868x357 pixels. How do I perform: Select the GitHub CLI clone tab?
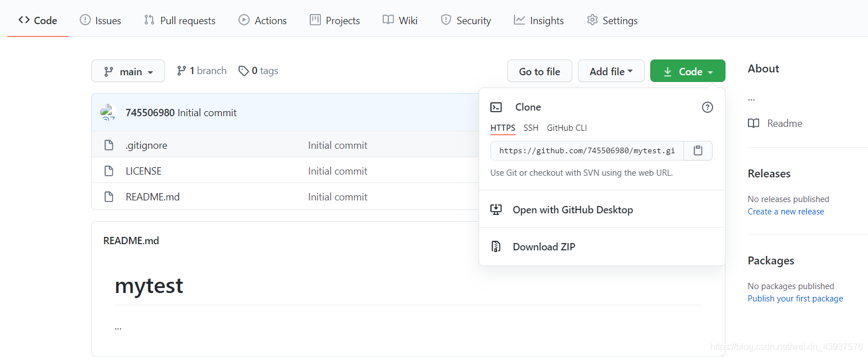tap(567, 128)
